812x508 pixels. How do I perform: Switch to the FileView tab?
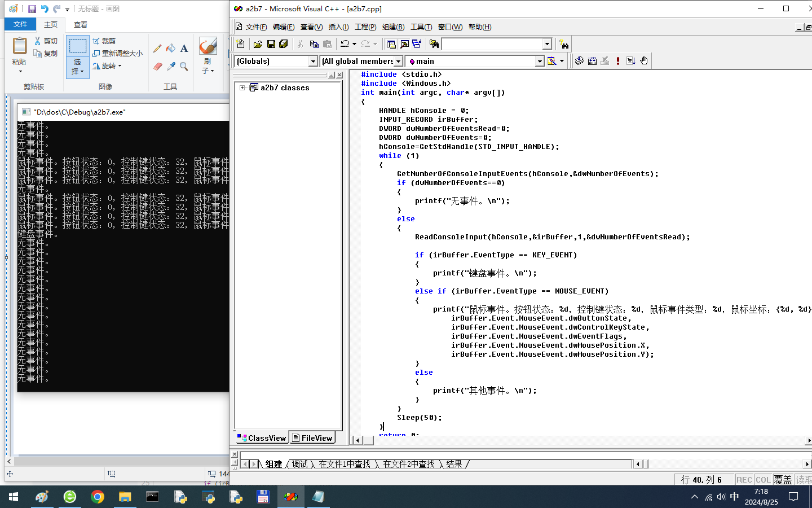point(312,438)
